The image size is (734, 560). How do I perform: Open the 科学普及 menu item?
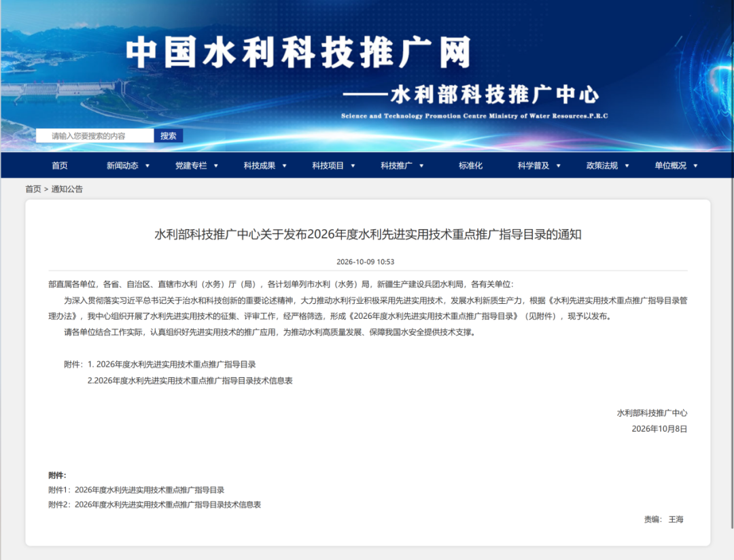[534, 165]
